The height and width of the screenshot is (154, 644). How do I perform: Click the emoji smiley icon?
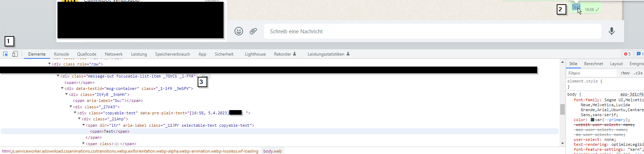click(239, 31)
